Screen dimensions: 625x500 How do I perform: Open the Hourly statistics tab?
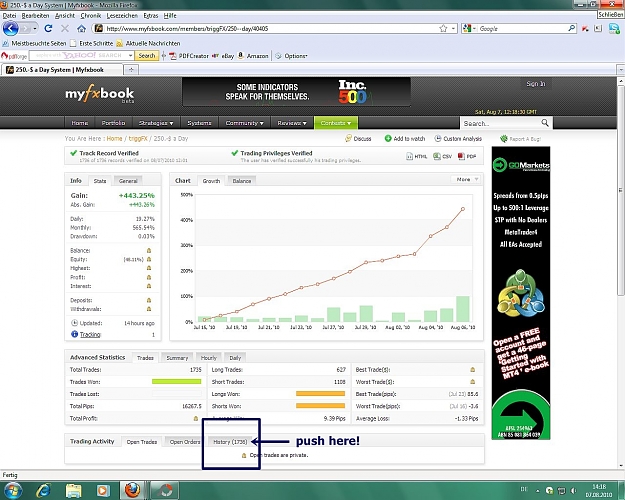pyautogui.click(x=208, y=358)
